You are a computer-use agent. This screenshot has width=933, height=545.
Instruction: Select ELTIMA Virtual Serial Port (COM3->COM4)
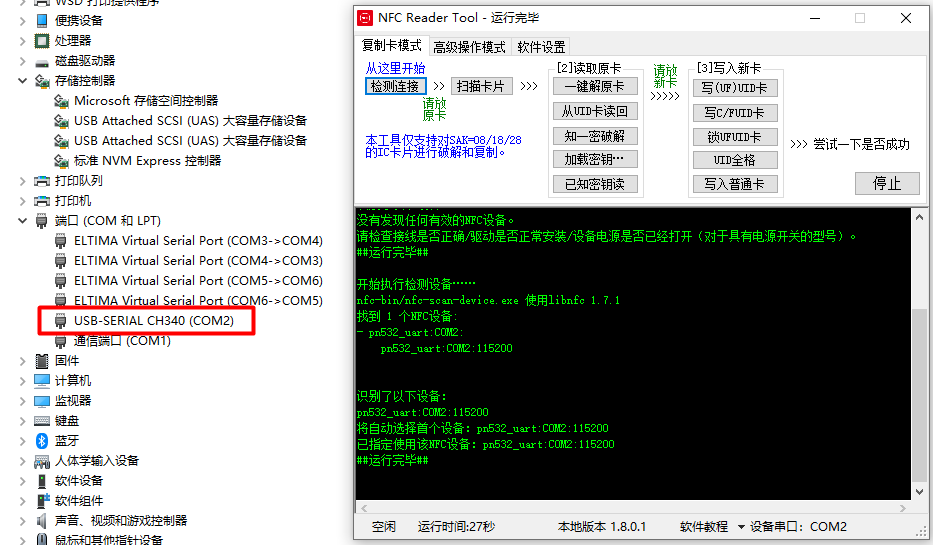pyautogui.click(x=198, y=241)
